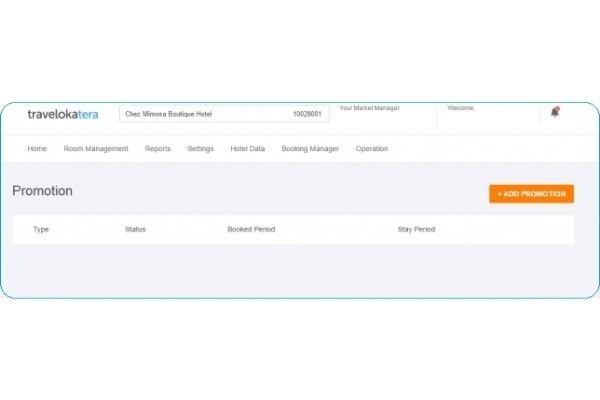Viewport: 600px width, 400px height.
Task: Click hotel ID 10028001 in selector
Action: point(307,115)
